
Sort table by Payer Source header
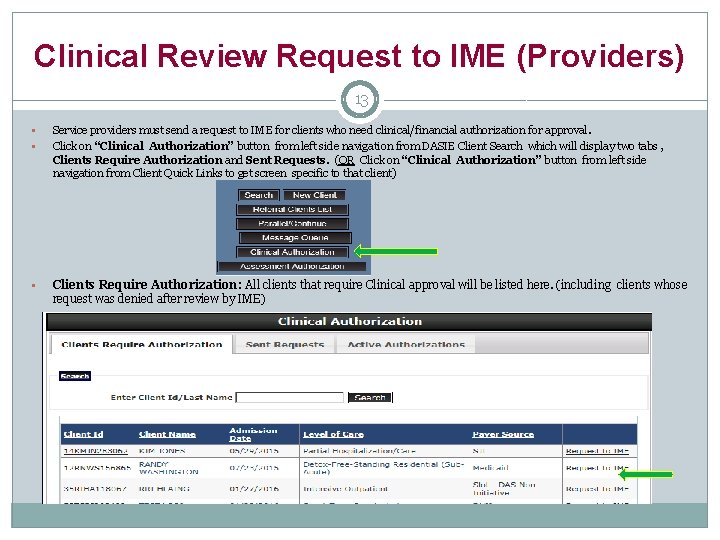coord(503,434)
